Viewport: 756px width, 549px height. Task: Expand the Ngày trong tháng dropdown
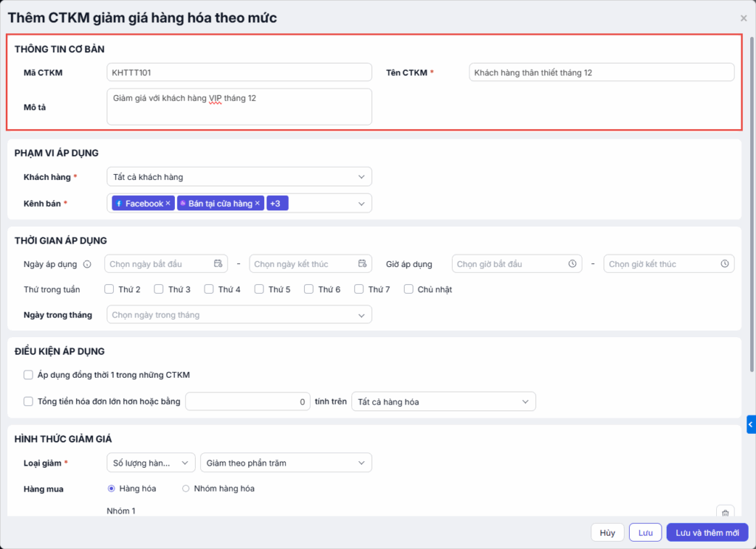[239, 315]
